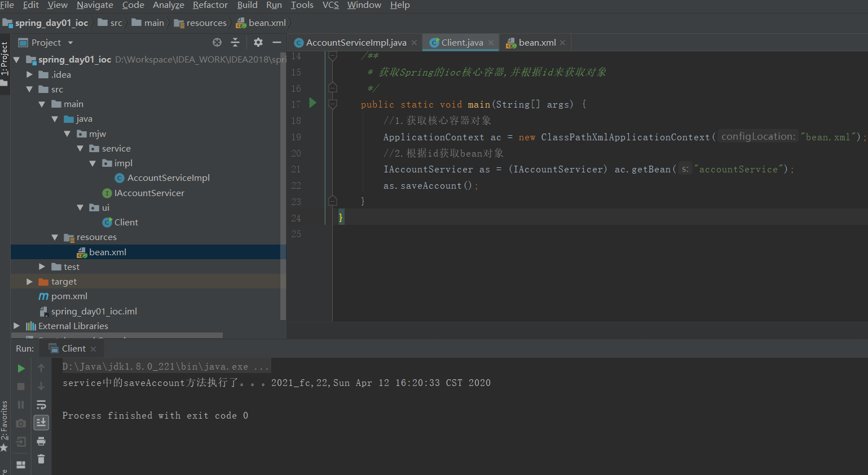Collapse the ui package
The width and height of the screenshot is (868, 475).
click(80, 207)
